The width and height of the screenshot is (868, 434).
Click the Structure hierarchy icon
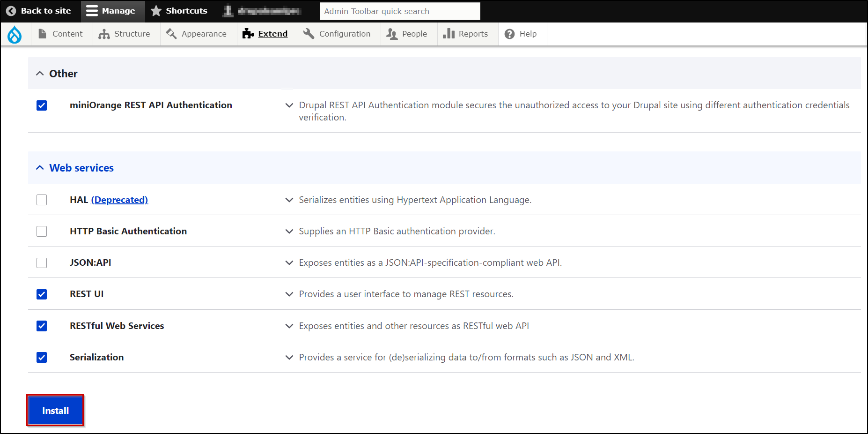(104, 34)
